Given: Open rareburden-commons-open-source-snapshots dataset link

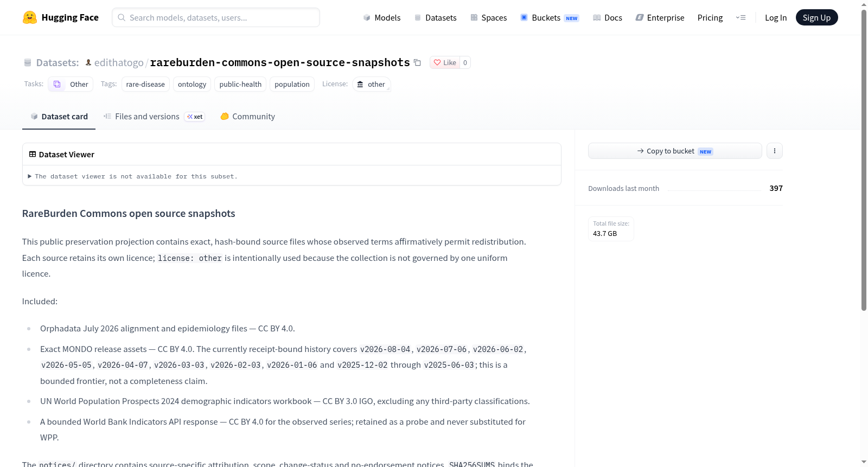Looking at the screenshot, I should 280,62.
